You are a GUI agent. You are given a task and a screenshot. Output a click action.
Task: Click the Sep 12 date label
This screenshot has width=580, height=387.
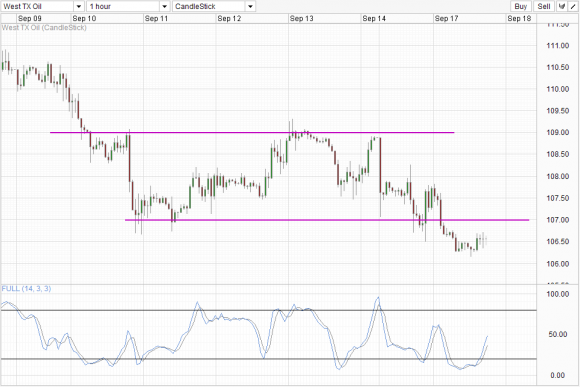tap(229, 18)
